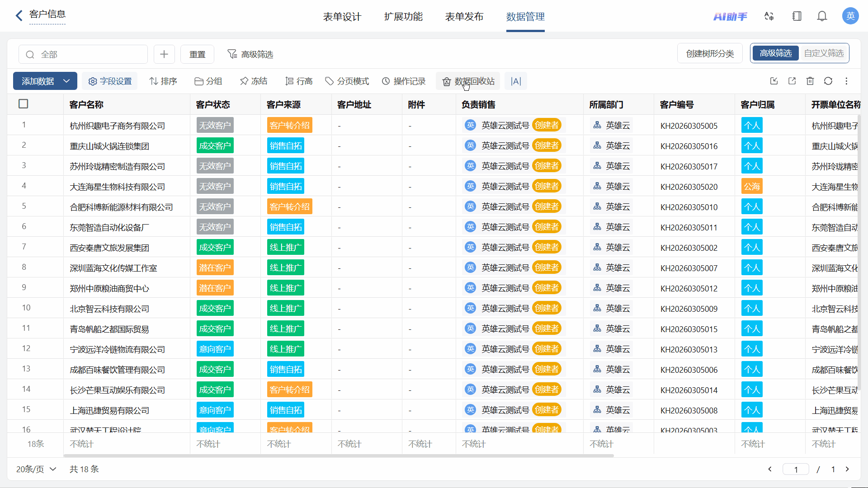Open the 排序 sort option
Image resolution: width=868 pixels, height=488 pixels.
tap(163, 81)
